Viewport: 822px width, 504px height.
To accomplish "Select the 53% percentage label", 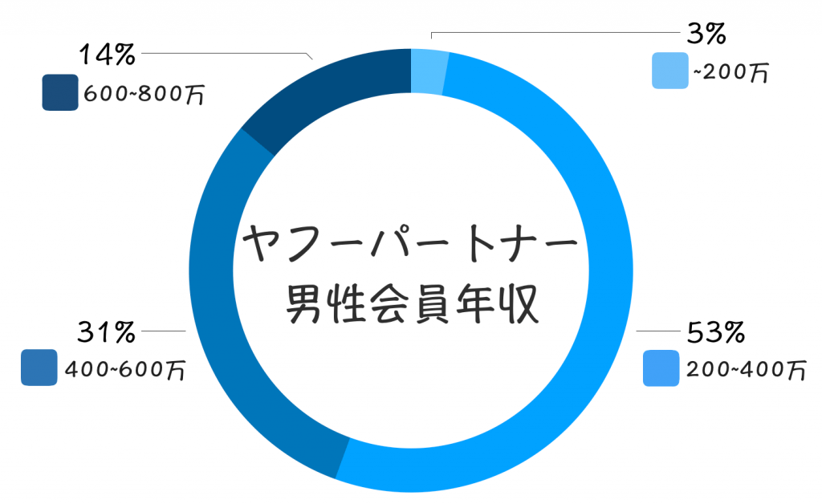I will 717,331.
